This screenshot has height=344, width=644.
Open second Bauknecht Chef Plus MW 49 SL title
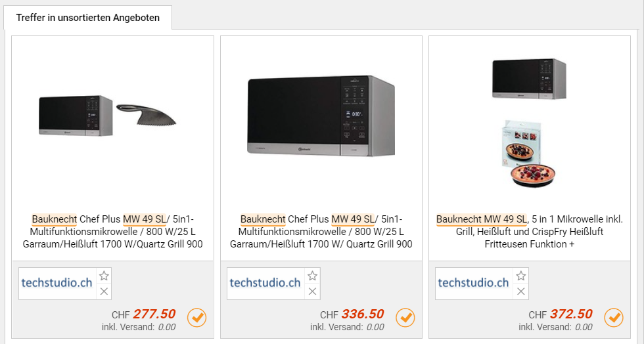click(x=321, y=232)
